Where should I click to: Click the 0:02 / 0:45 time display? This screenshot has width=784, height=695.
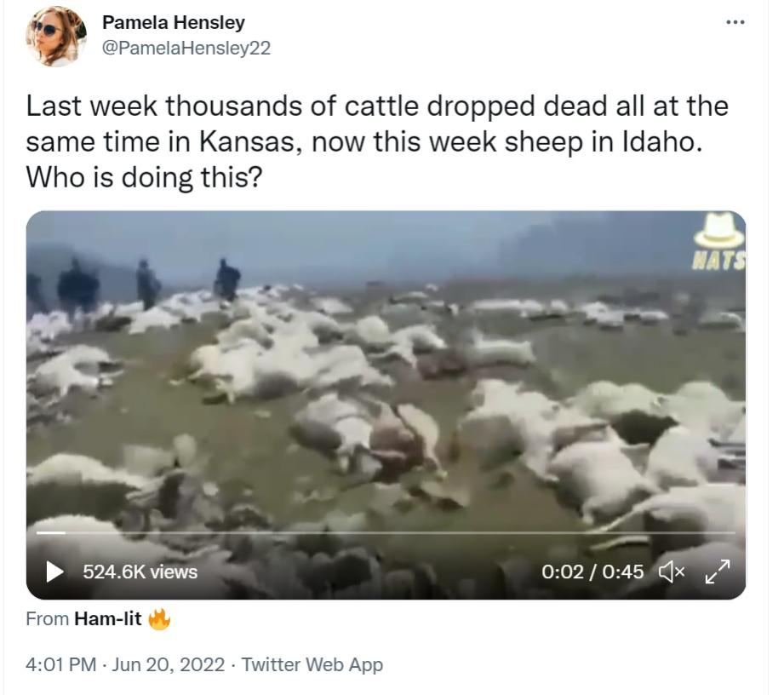coord(592,572)
